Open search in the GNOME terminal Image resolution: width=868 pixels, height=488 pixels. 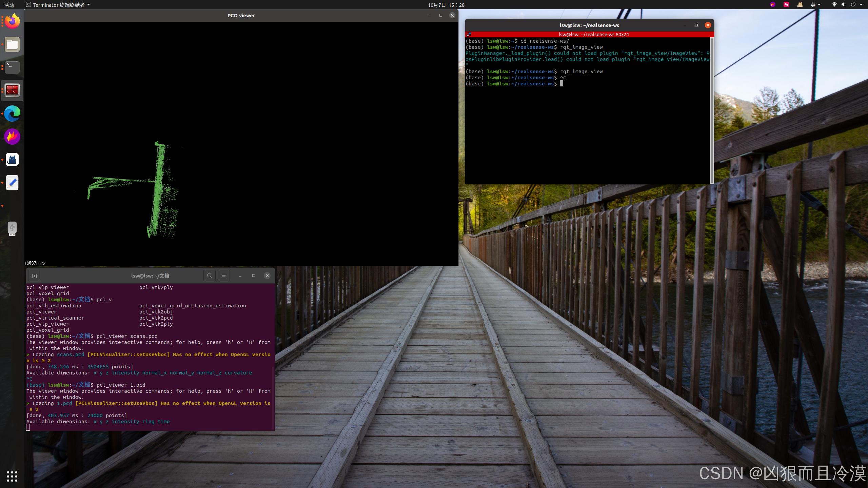[209, 276]
